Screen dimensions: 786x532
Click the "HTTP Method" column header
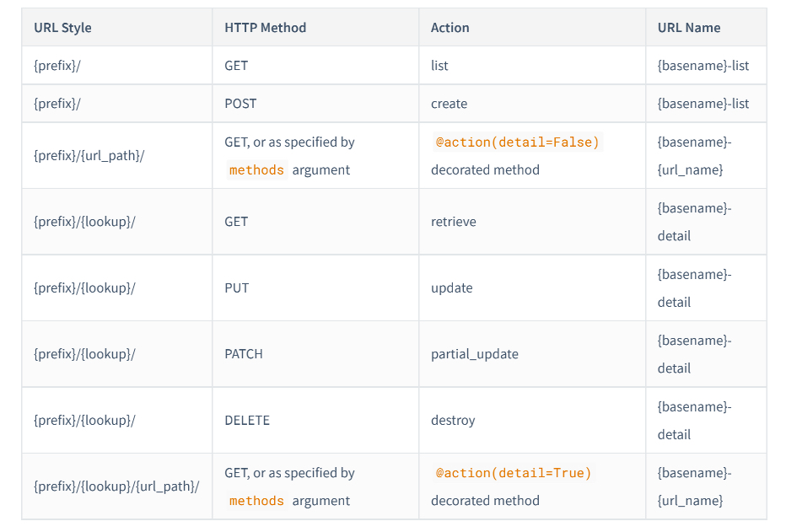pos(265,28)
